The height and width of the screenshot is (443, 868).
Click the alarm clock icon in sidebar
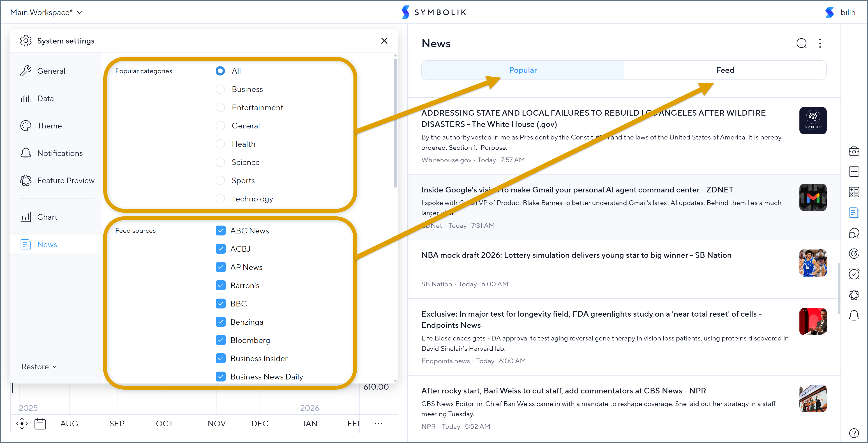tap(854, 274)
